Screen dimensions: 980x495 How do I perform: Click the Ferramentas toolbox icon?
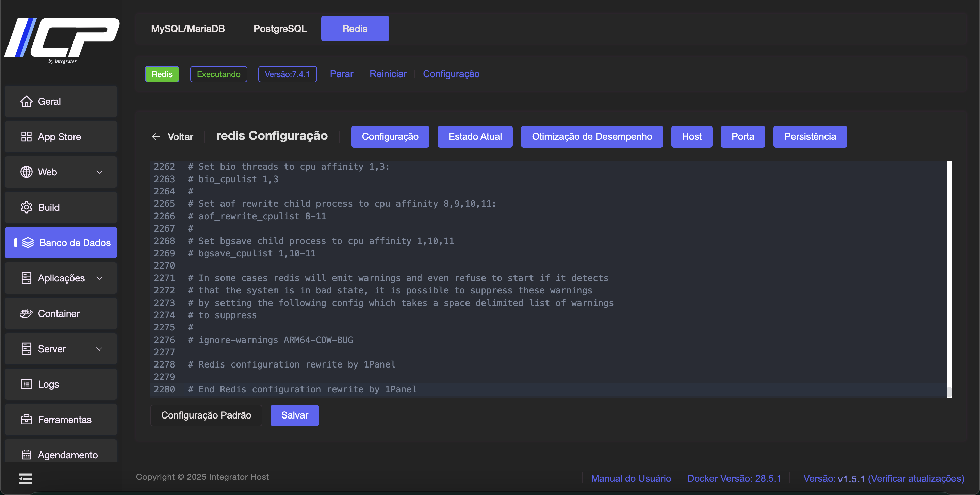click(26, 420)
